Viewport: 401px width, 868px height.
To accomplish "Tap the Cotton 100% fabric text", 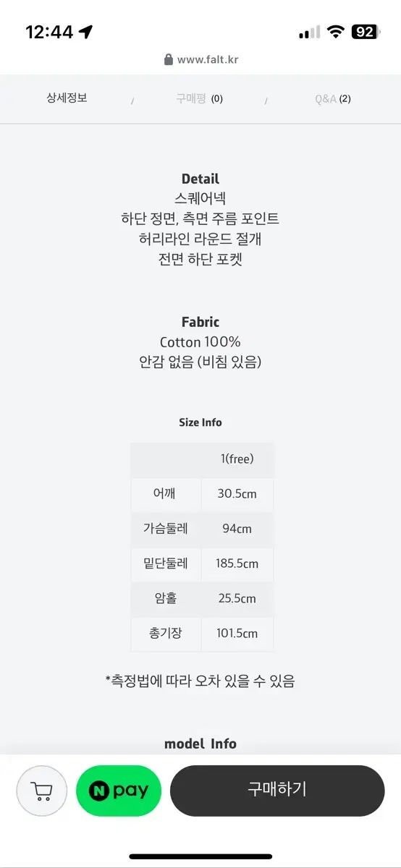I will [x=200, y=342].
